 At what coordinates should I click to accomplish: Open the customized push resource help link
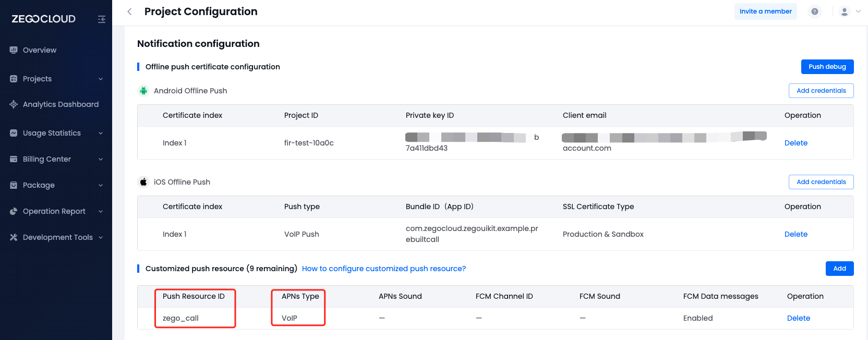383,269
